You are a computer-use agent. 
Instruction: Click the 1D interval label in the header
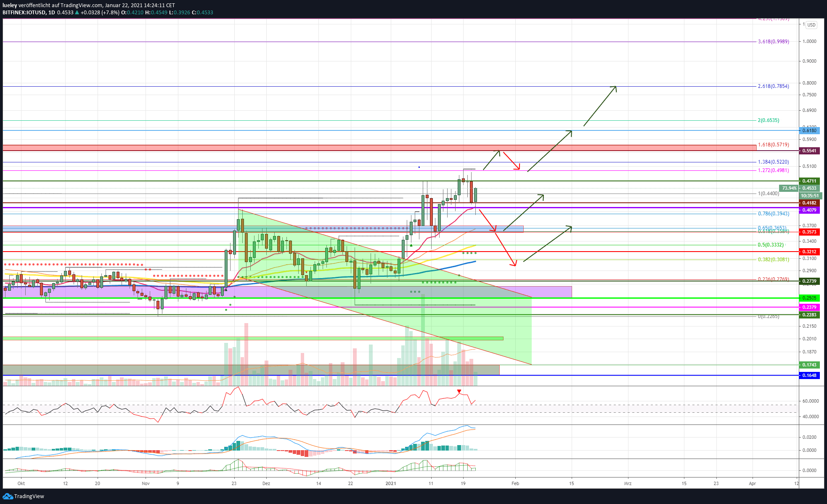point(51,13)
